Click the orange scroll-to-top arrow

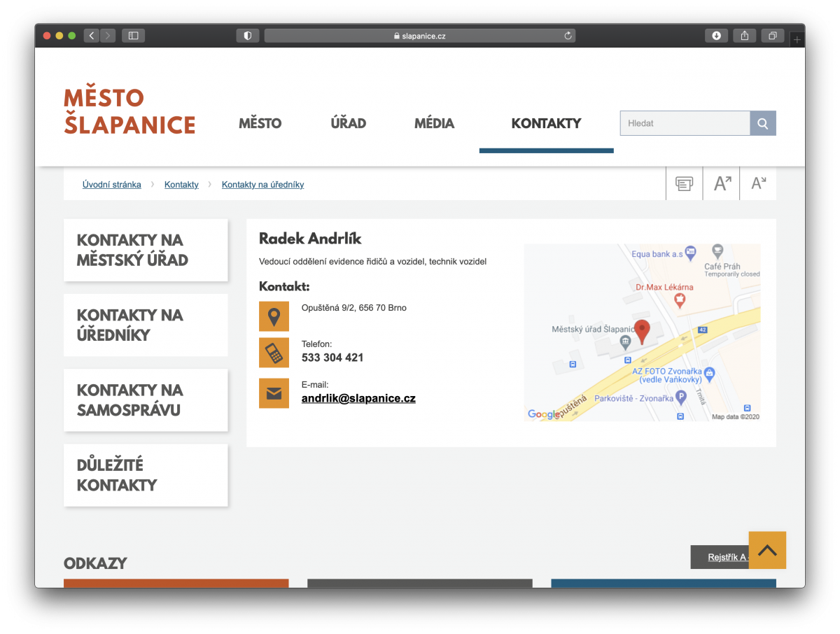coord(767,550)
